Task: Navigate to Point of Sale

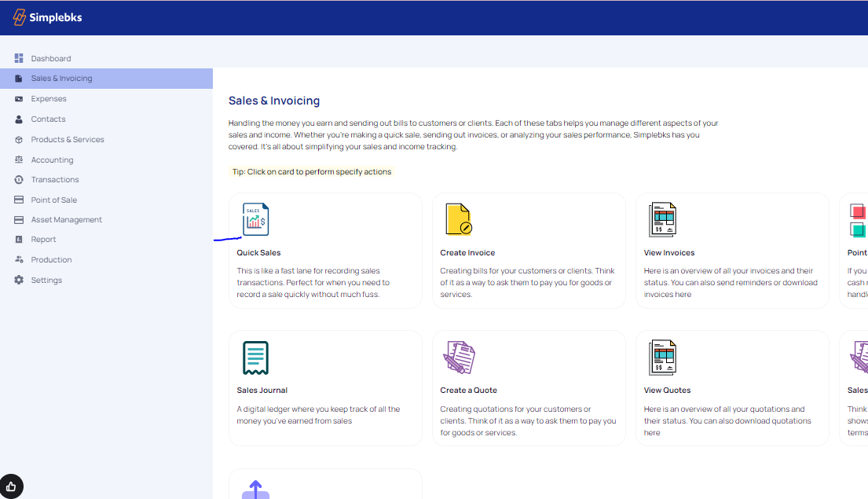Action: 54,200
